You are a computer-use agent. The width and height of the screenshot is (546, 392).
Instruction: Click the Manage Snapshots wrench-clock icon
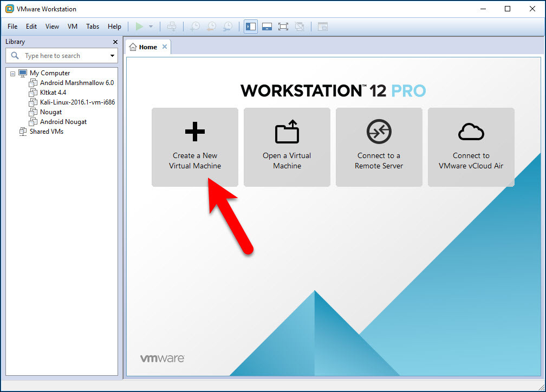pyautogui.click(x=227, y=27)
